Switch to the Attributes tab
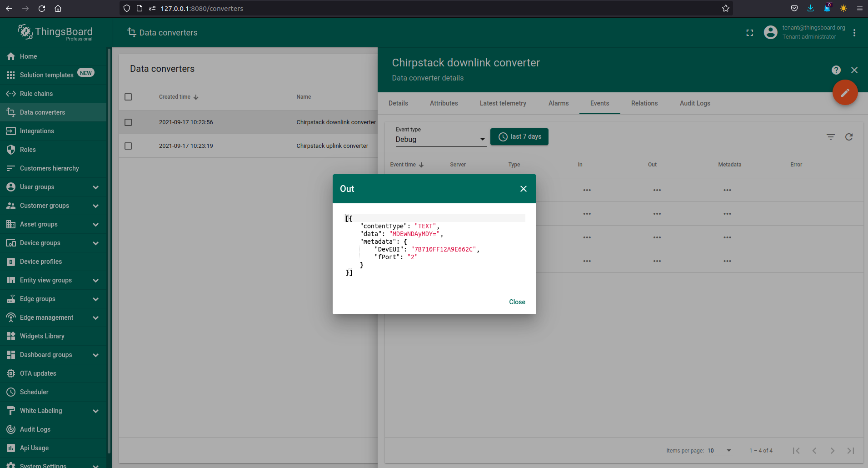 [444, 103]
